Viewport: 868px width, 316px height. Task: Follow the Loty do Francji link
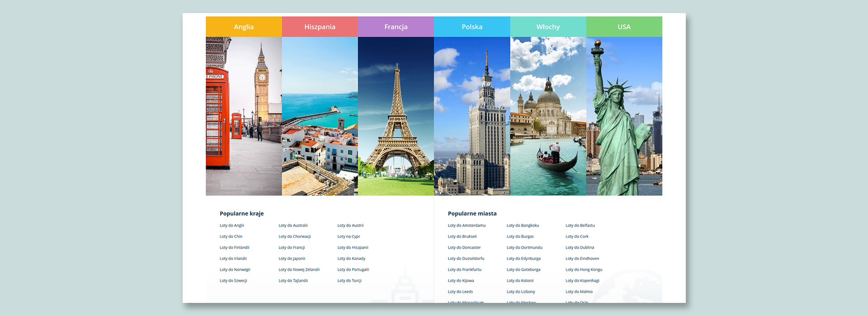292,247
